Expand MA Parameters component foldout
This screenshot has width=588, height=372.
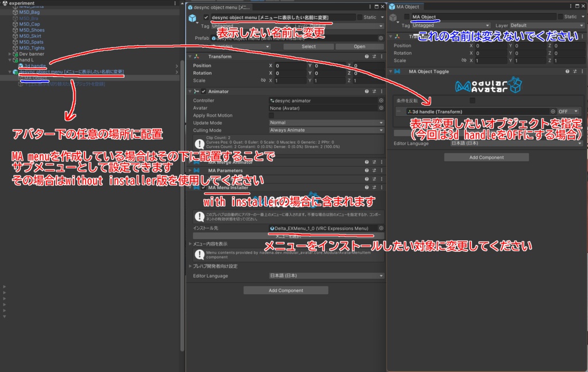coord(190,170)
